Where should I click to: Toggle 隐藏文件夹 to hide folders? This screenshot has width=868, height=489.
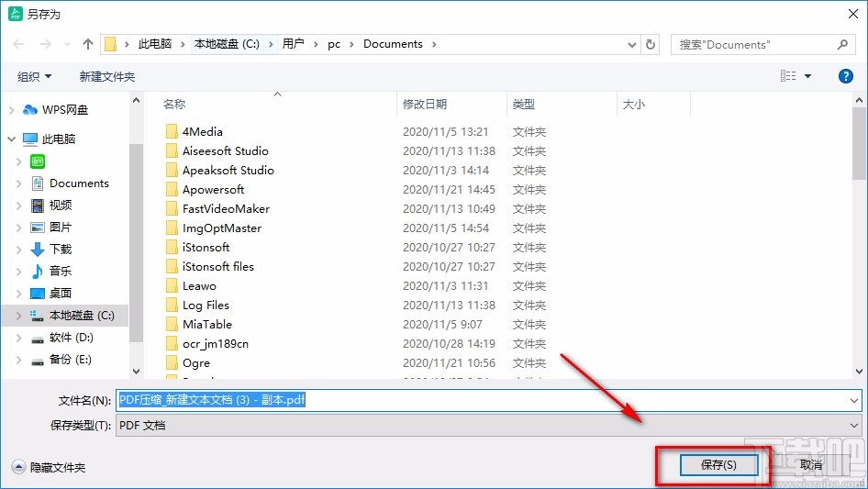(x=49, y=467)
